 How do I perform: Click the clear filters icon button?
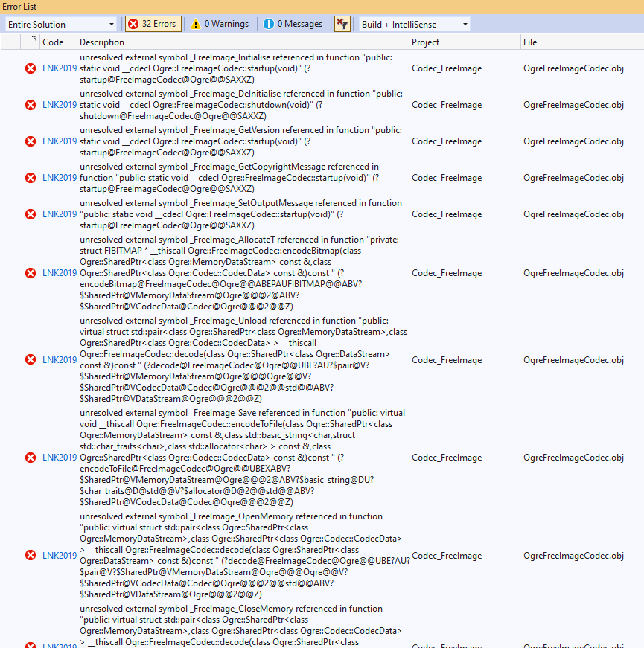click(x=342, y=24)
